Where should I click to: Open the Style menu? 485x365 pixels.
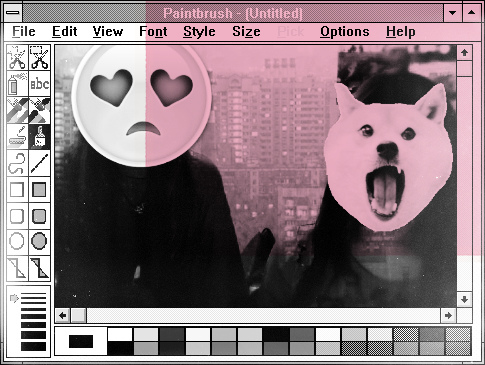point(199,32)
